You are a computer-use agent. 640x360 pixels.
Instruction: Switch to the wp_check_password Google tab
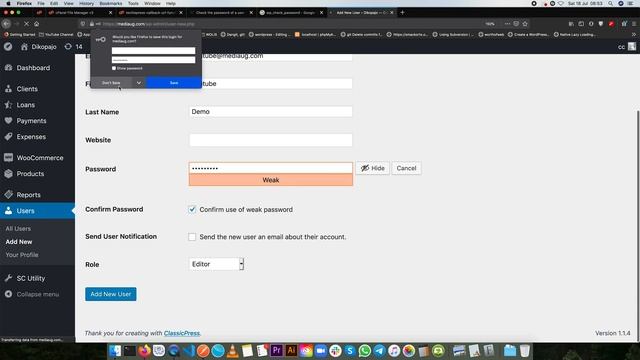click(x=290, y=13)
